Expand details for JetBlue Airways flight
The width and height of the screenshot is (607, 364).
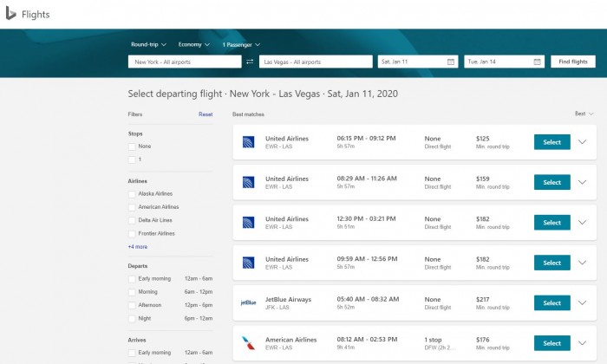coord(582,302)
